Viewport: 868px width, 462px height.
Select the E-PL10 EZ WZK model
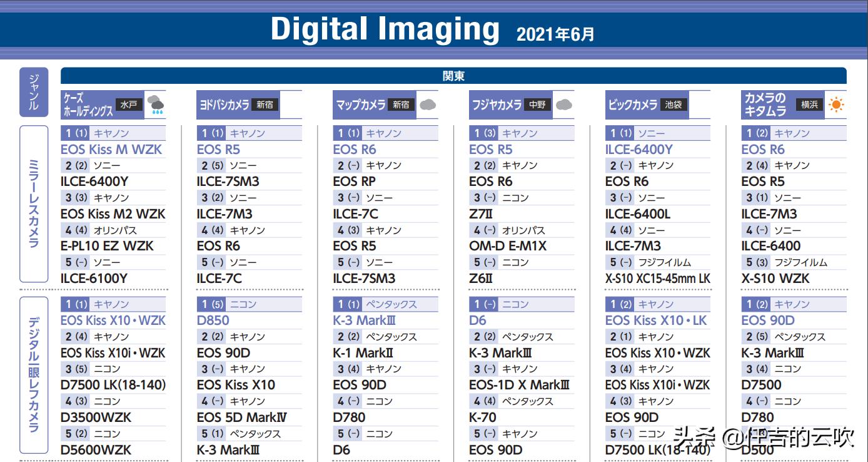(107, 246)
